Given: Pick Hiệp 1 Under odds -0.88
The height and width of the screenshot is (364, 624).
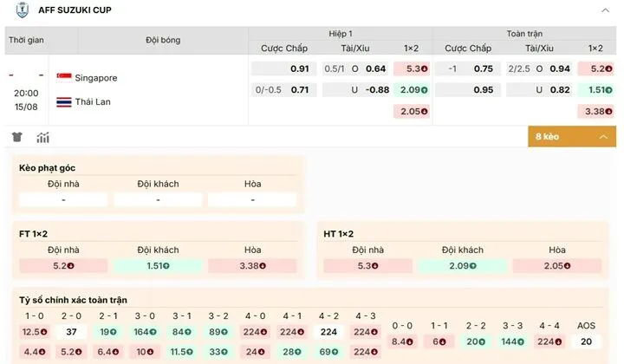Looking at the screenshot, I should (355, 90).
